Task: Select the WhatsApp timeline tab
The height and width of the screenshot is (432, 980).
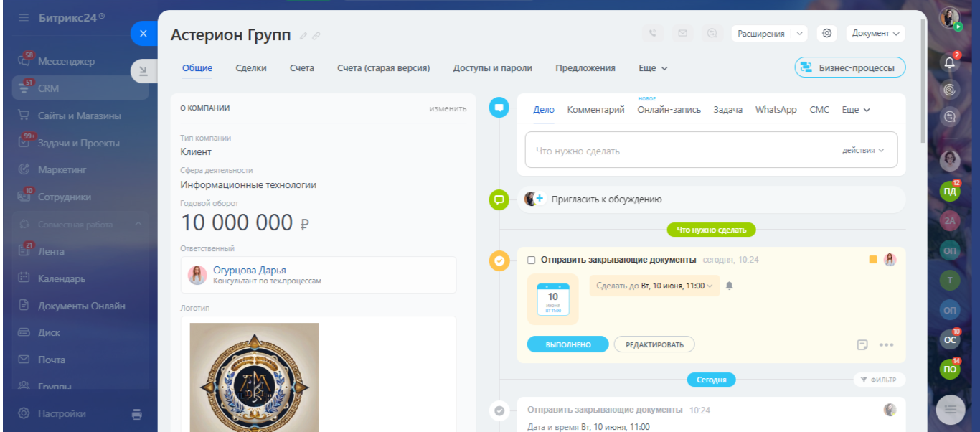Action: [776, 110]
